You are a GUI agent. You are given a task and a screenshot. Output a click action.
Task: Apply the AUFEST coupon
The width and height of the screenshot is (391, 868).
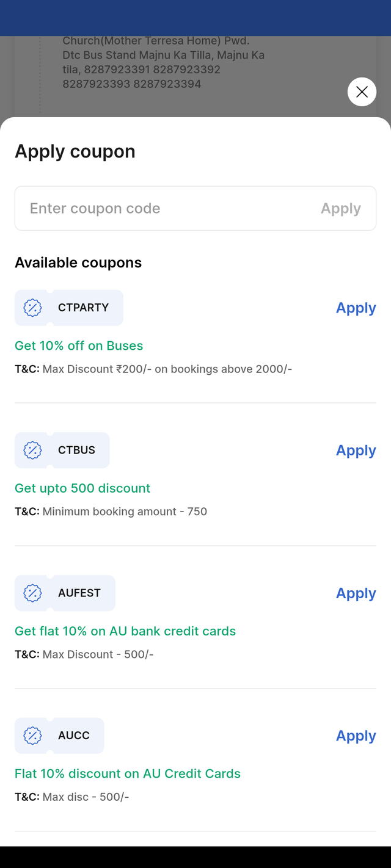[356, 593]
